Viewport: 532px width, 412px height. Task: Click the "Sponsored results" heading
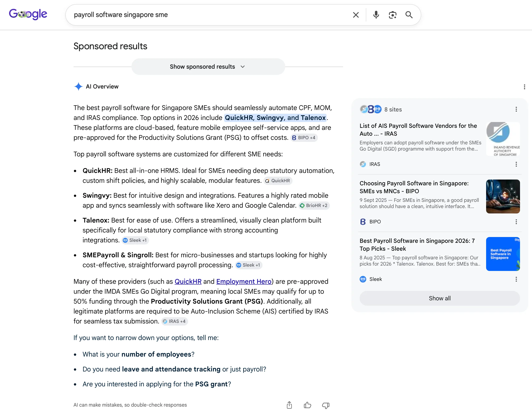pos(110,46)
